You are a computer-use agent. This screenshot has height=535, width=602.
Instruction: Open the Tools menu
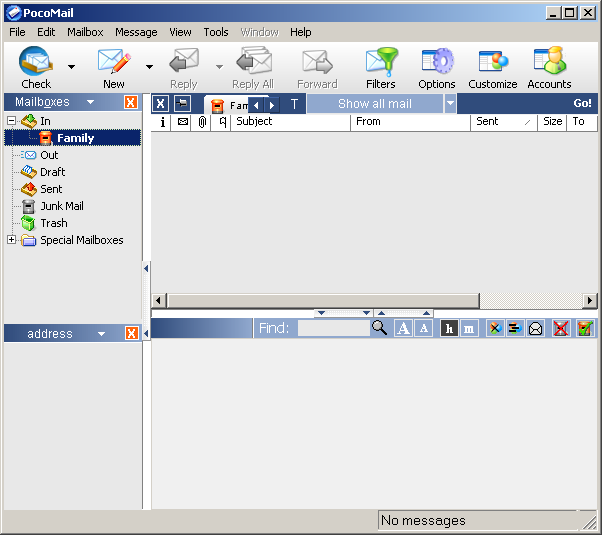(216, 32)
